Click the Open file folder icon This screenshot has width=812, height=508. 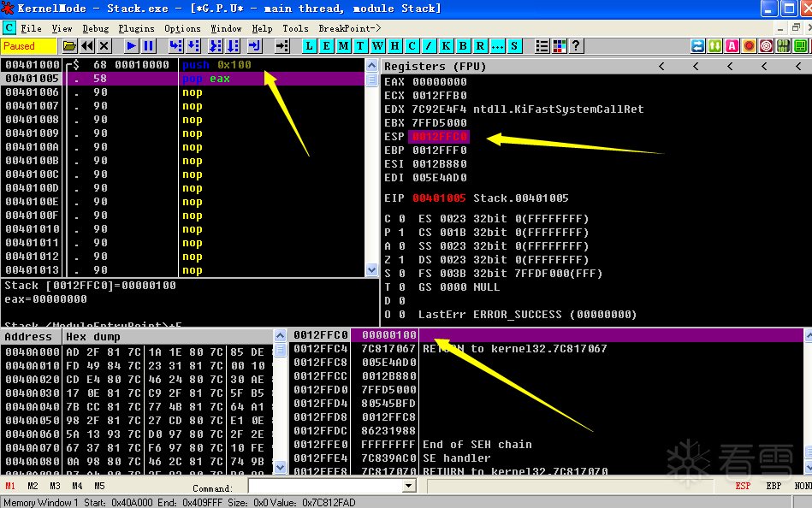click(69, 46)
